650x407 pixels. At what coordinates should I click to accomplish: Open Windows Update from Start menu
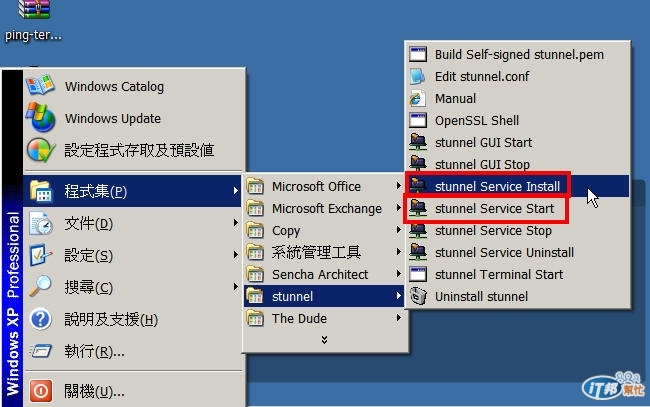click(x=133, y=118)
